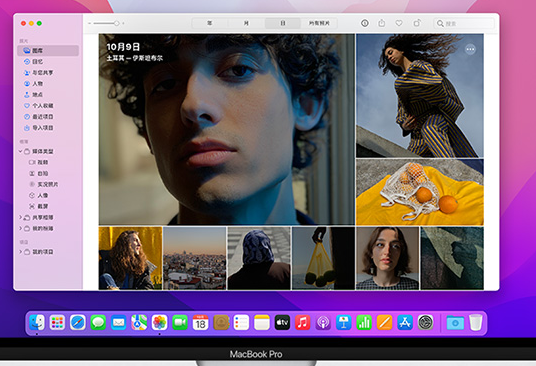Open Messages from the Dock
Viewport: 536px width, 366px height.
98,322
